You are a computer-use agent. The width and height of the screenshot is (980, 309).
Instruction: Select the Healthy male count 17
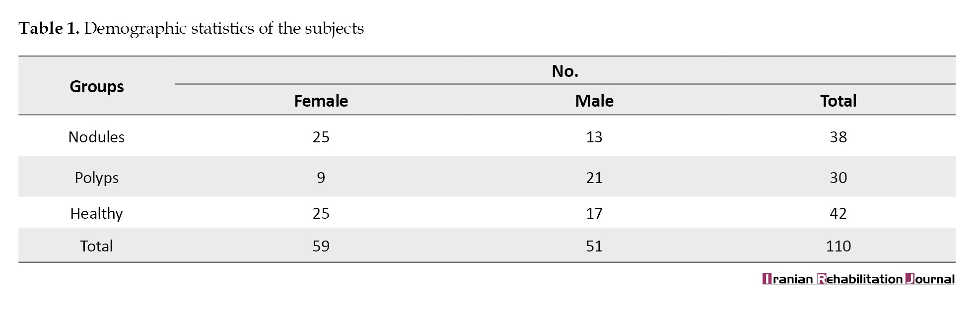click(594, 213)
